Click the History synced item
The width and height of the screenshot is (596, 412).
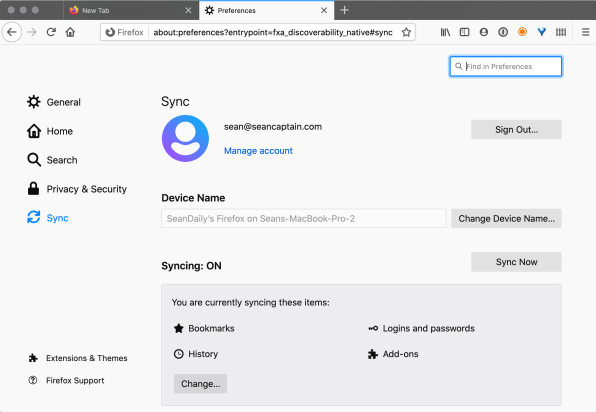[x=196, y=354]
